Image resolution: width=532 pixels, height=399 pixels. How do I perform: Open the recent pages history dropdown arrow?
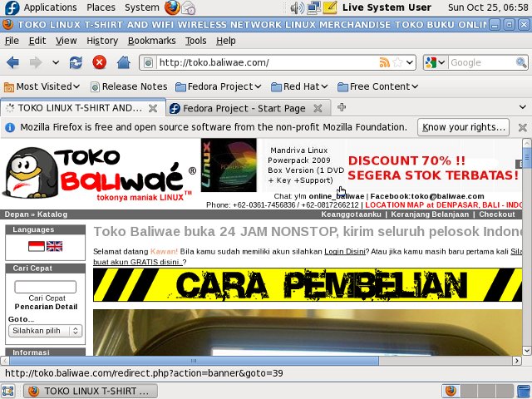[x=56, y=62]
